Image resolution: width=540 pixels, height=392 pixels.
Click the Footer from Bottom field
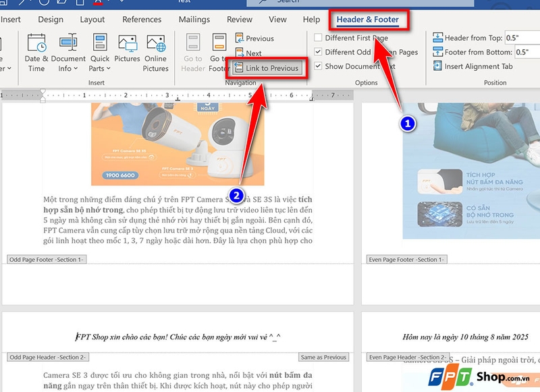click(x=526, y=52)
